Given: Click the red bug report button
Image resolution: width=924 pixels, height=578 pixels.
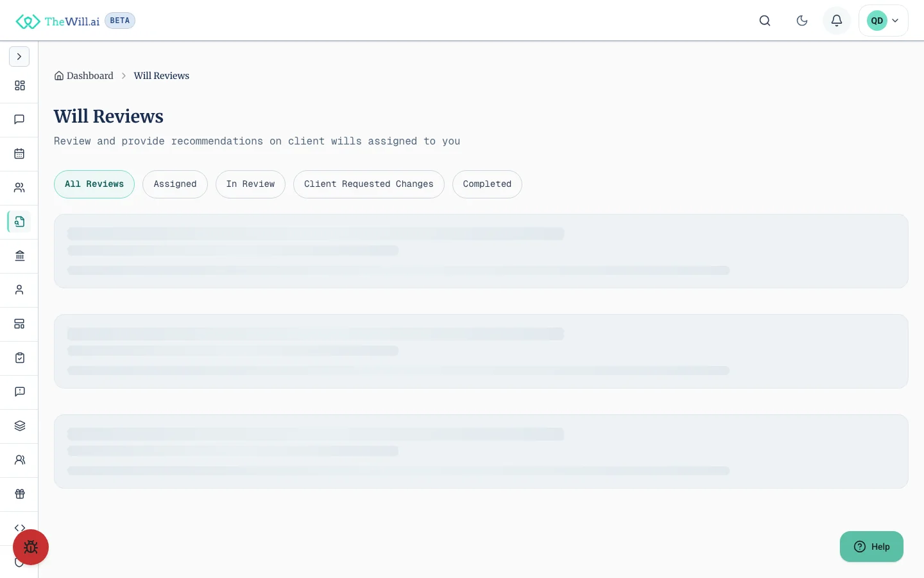Looking at the screenshot, I should pyautogui.click(x=31, y=547).
